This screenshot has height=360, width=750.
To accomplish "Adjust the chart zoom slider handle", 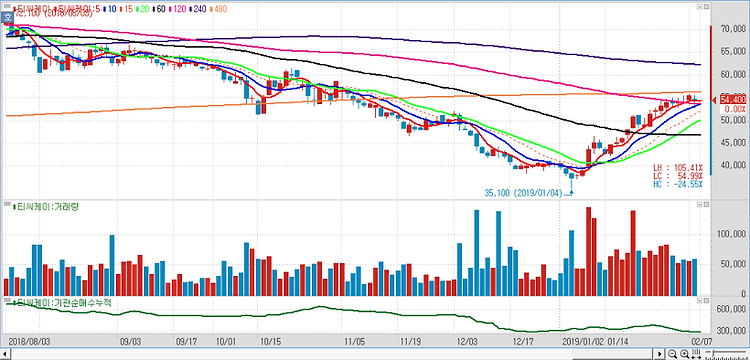I will tap(713, 353).
